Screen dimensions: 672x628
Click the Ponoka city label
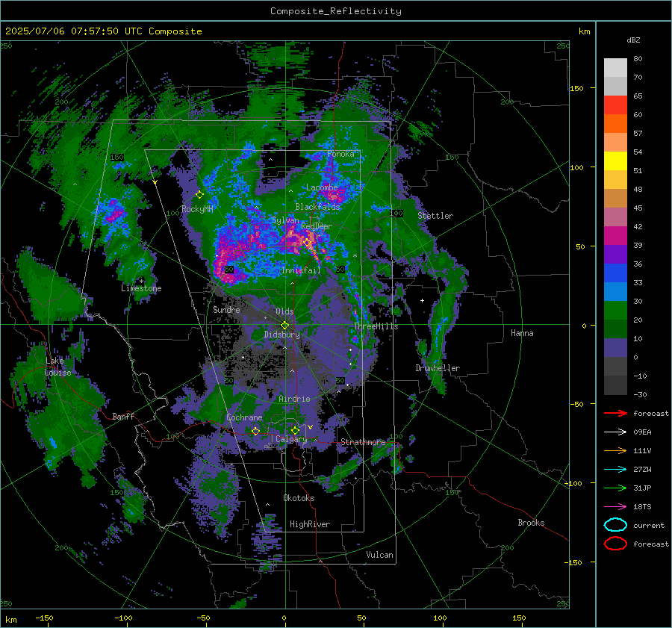(340, 154)
